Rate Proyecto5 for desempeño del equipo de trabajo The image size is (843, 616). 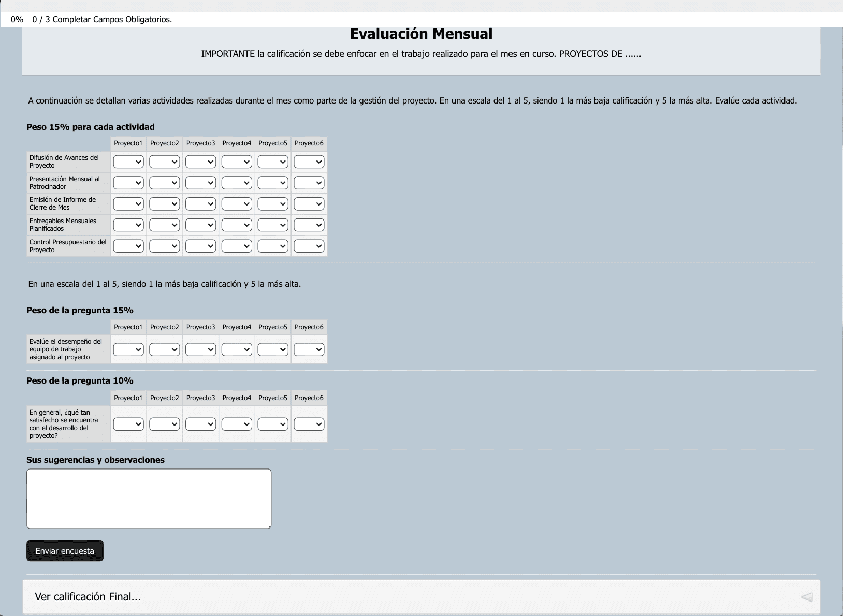click(x=273, y=349)
